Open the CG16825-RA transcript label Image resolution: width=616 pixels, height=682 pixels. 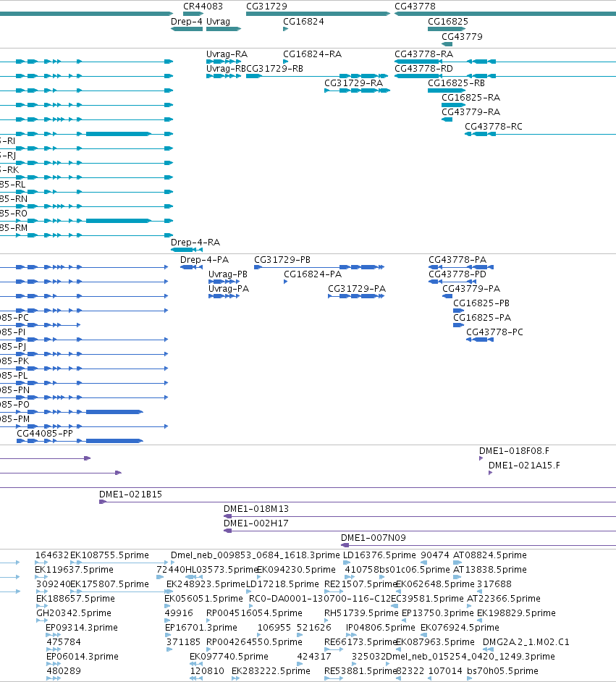tap(471, 98)
